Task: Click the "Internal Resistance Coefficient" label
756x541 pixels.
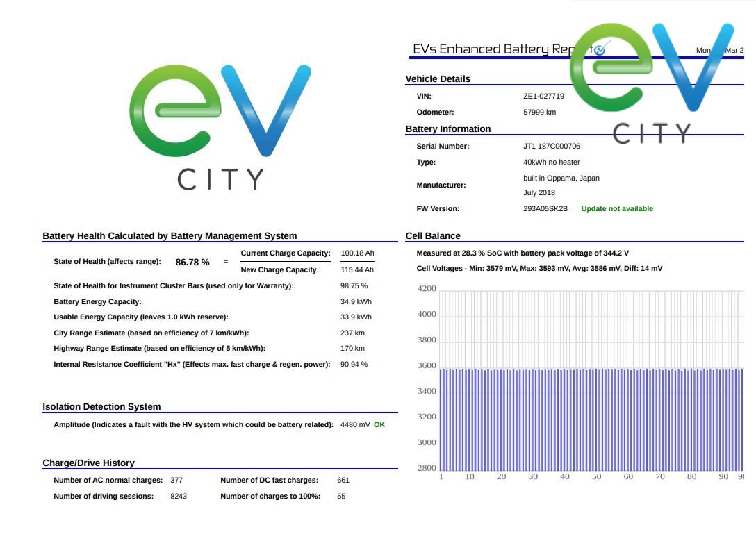Action: point(192,365)
